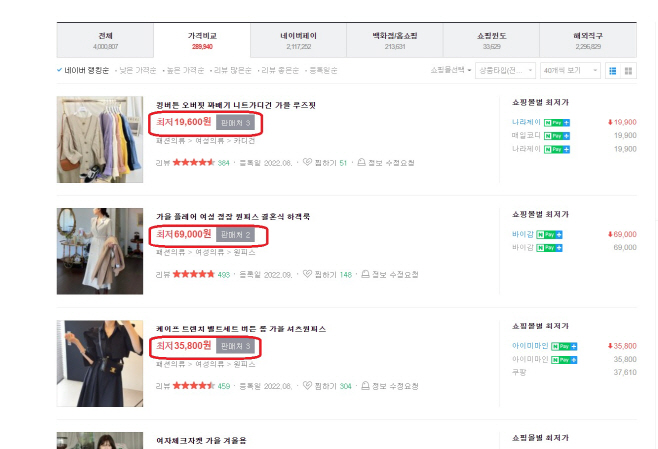
Task: Open the 백화점/홈쇼핑 tab
Action: pyautogui.click(x=395, y=41)
